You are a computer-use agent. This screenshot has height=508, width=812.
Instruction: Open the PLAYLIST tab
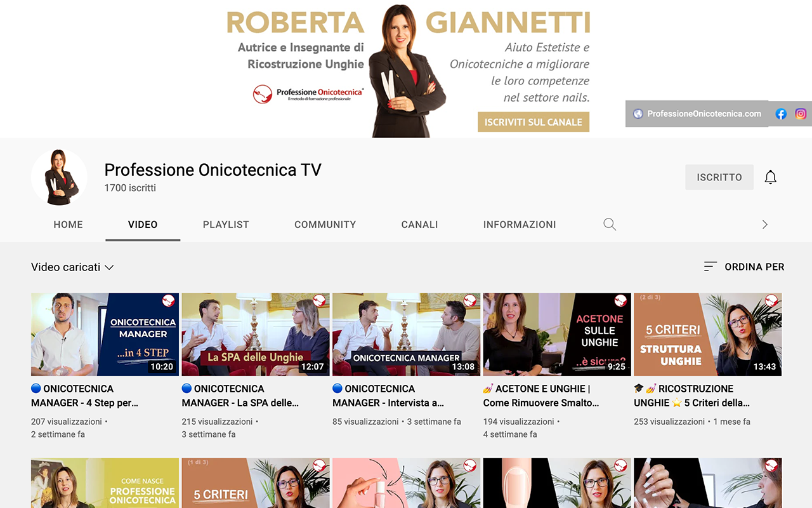tap(226, 224)
